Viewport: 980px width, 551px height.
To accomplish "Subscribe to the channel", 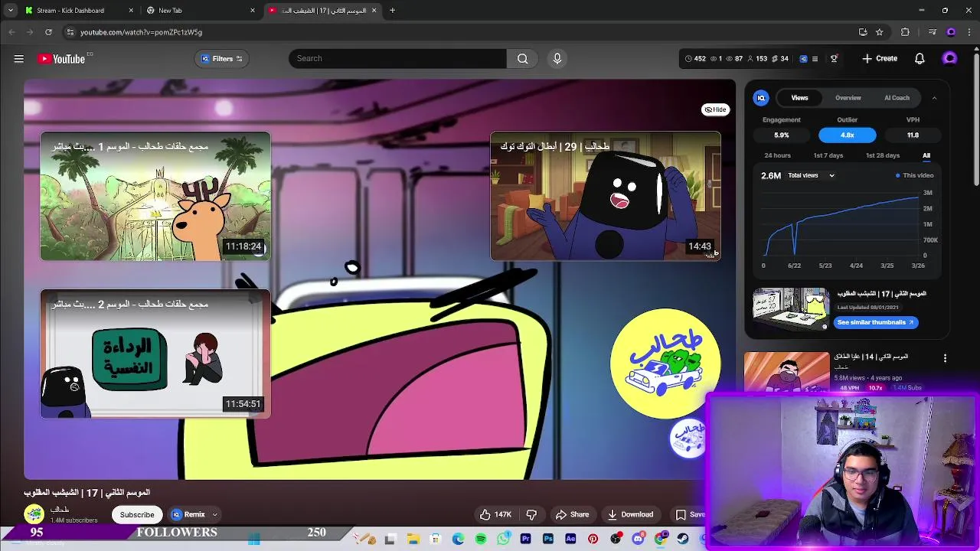I will [137, 514].
